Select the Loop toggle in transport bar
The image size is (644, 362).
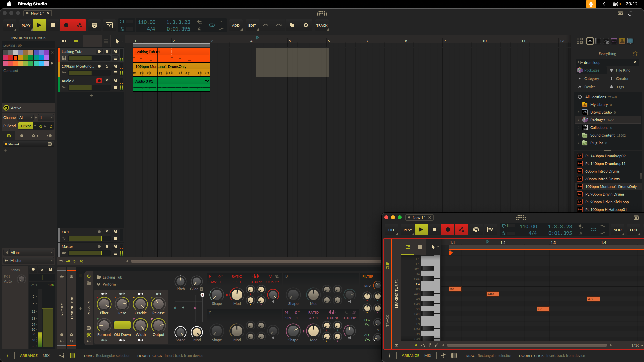tap(211, 25)
